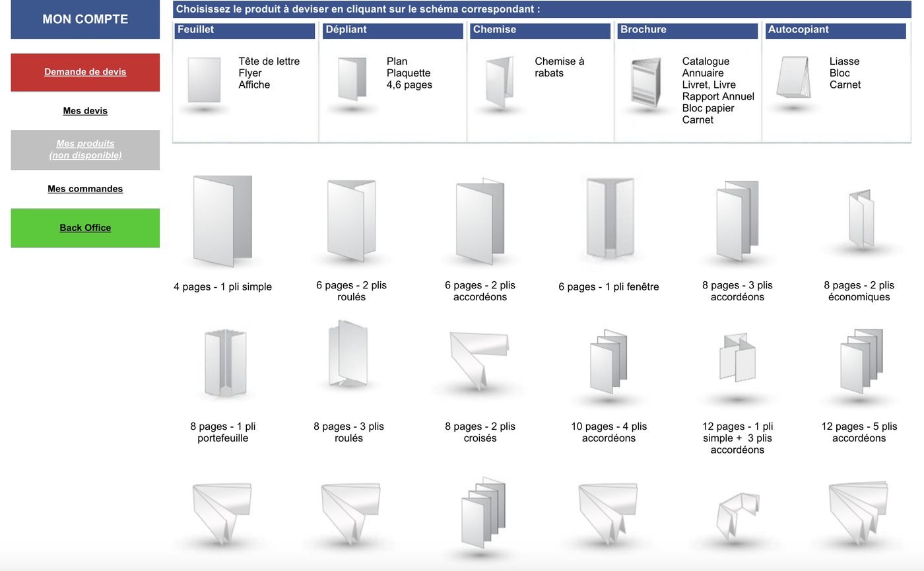Open the Back Office section

[85, 228]
